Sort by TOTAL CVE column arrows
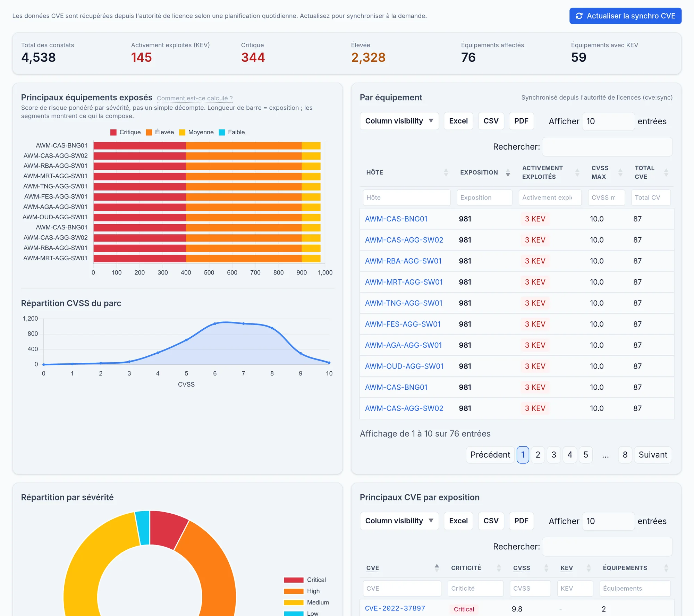694x616 pixels. 666,172
